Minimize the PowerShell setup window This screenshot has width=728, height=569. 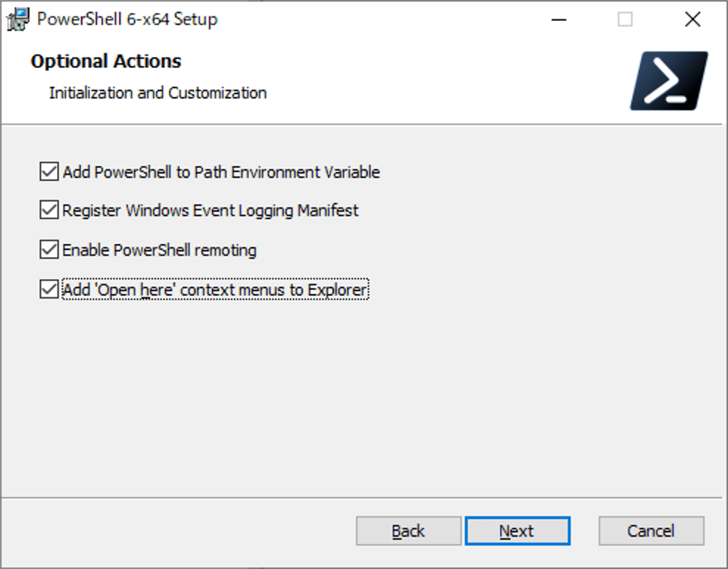click(x=558, y=19)
